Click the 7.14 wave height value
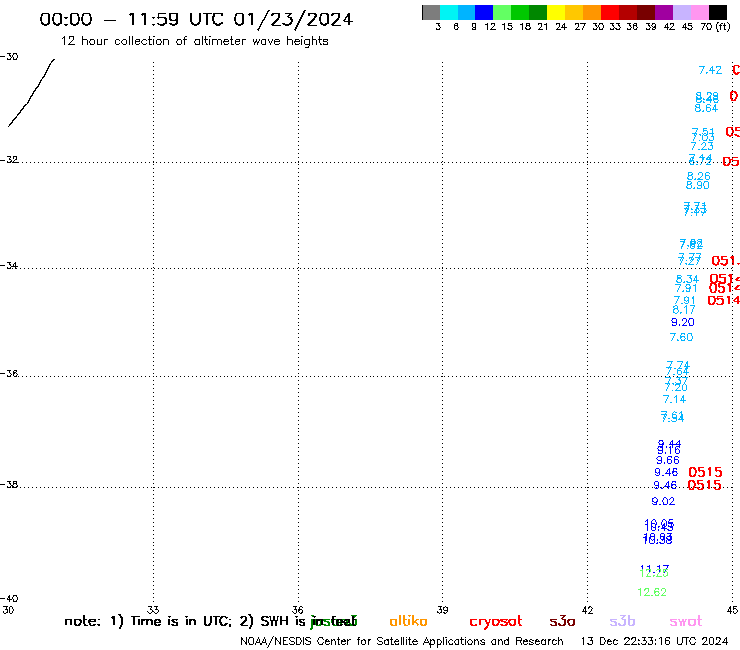 pos(674,399)
